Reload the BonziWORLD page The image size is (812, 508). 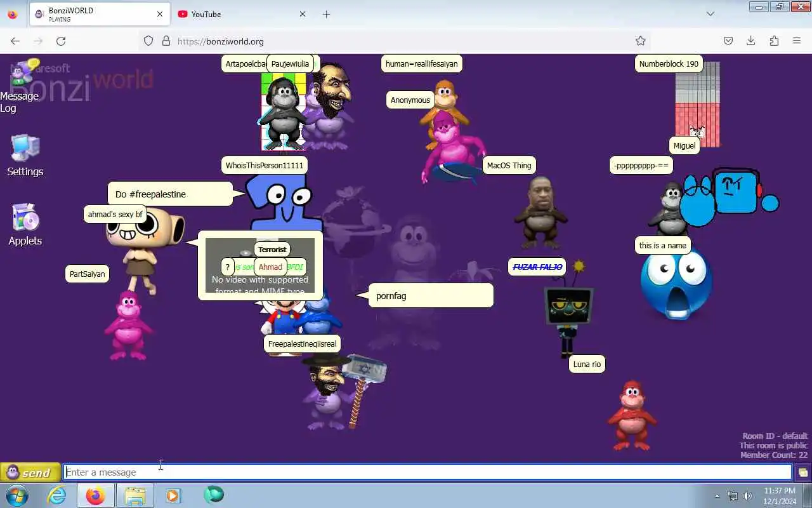tap(61, 41)
